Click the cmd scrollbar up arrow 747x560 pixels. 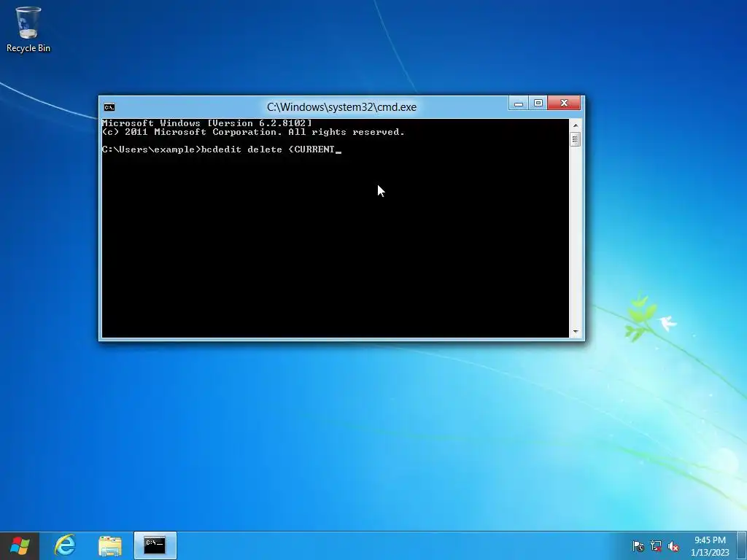[575, 125]
